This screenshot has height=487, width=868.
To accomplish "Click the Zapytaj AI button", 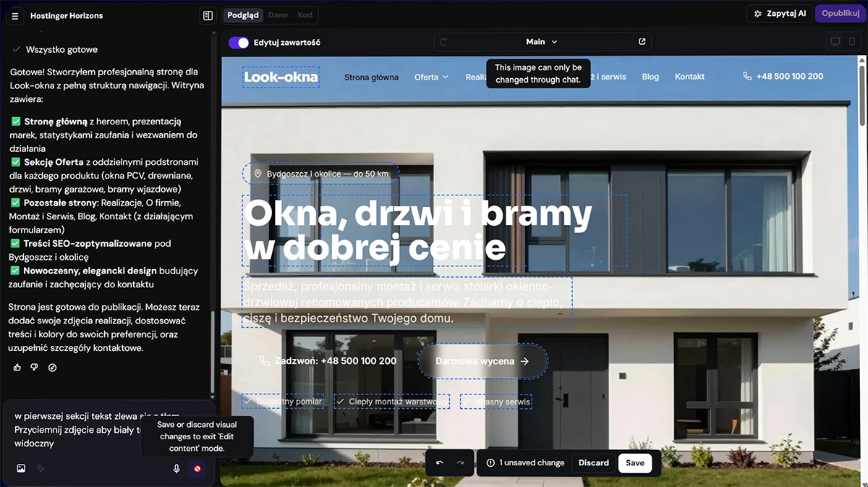I will tap(779, 14).
